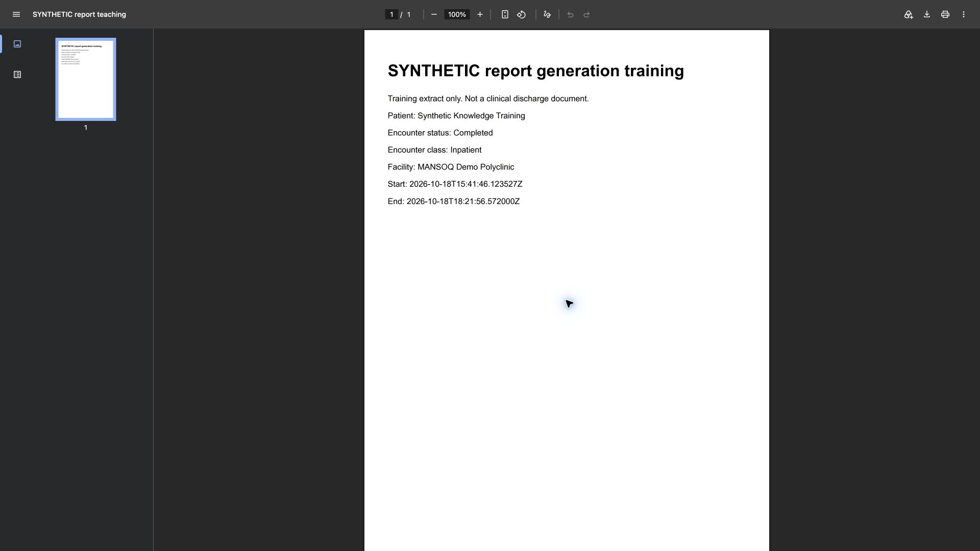The width and height of the screenshot is (980, 551).
Task: Click 'Patient: Synthetic Knowledge Training' line
Action: (456, 116)
